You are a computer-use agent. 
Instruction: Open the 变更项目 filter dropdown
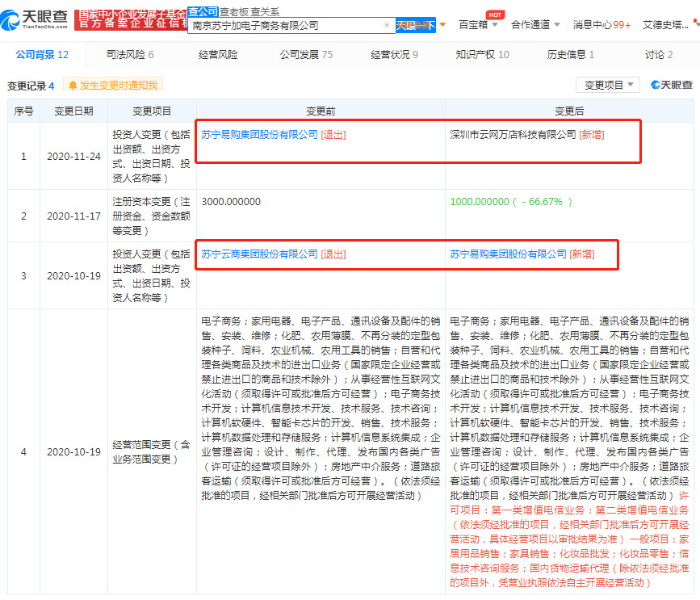[x=608, y=85]
